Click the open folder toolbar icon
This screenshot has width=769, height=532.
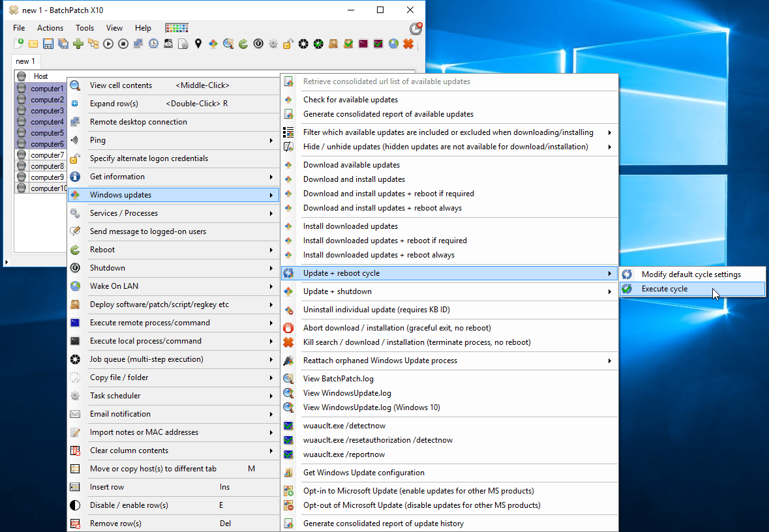tap(33, 44)
